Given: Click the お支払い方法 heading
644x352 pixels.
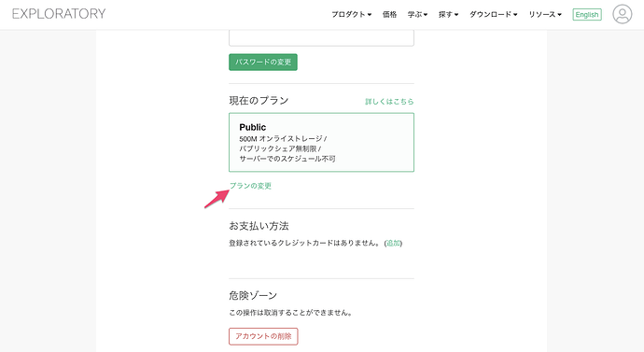Looking at the screenshot, I should tap(259, 226).
